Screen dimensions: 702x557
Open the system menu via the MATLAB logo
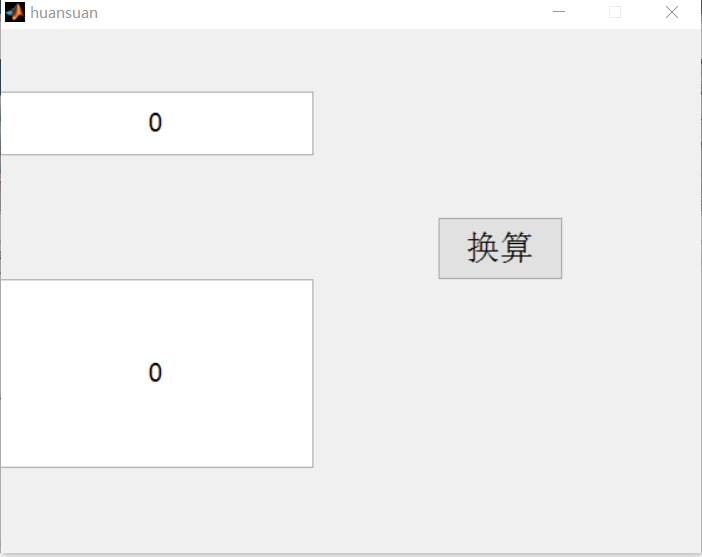(x=14, y=13)
